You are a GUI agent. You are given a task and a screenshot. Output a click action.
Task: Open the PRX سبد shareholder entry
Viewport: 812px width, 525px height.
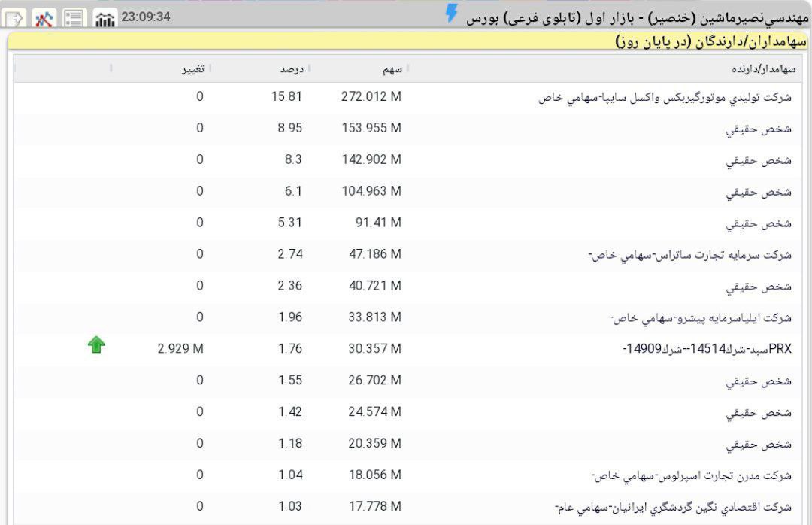coord(707,349)
